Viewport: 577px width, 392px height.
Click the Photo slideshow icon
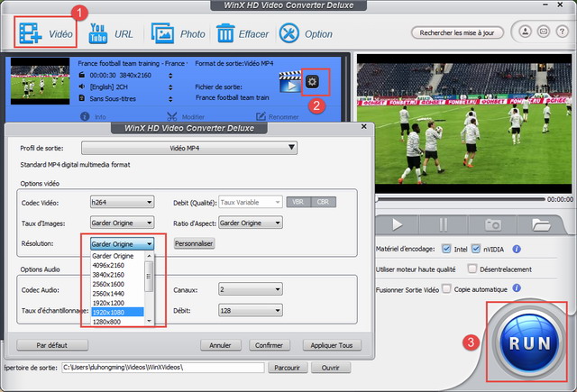(162, 33)
